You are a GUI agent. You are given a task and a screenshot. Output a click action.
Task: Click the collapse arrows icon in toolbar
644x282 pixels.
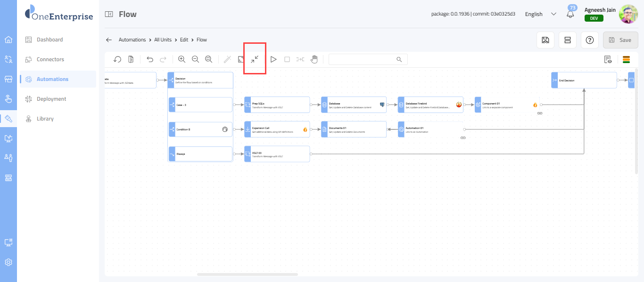pyautogui.click(x=255, y=59)
